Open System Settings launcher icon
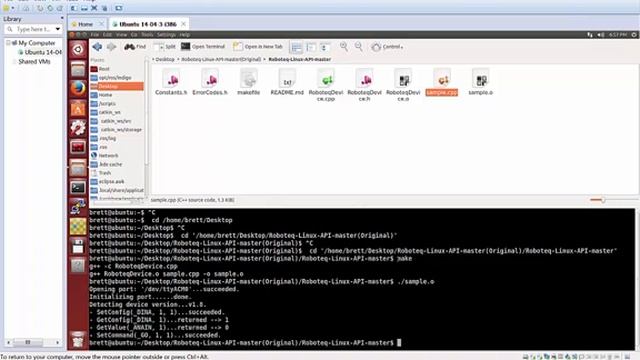Image resolution: width=640 pixels, height=360 pixels. 78,128
